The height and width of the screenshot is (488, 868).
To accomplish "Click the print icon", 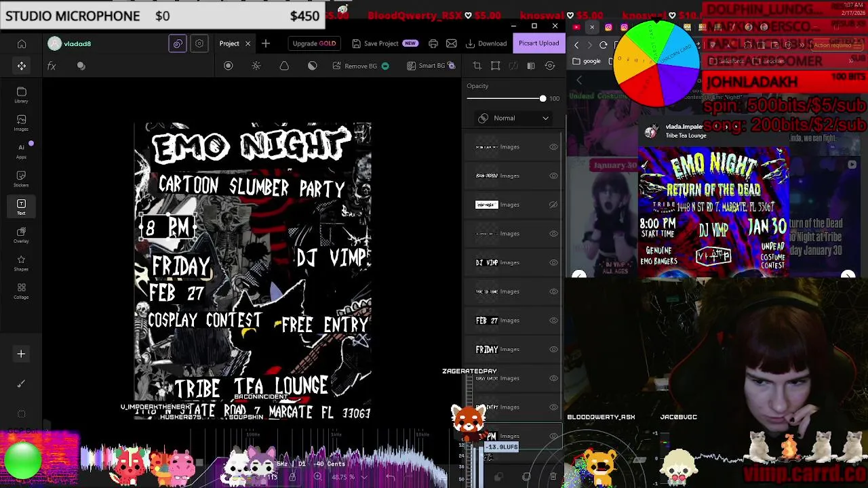I will click(433, 43).
